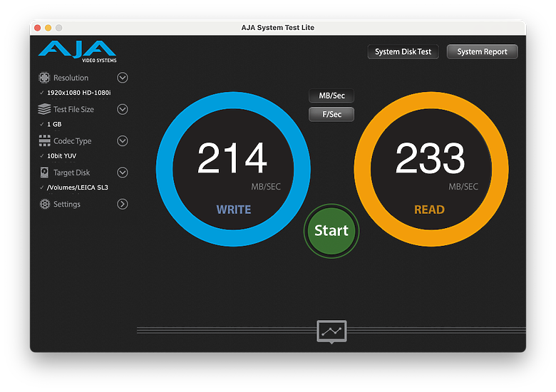Minimize the window with the yellow button
This screenshot has height=392, width=556.
tap(48, 28)
